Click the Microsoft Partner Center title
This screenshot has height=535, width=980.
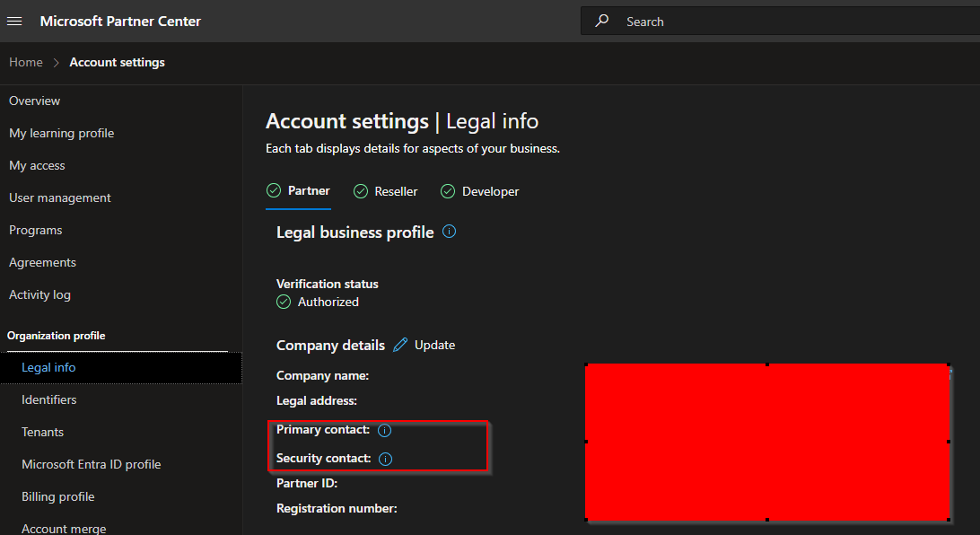point(120,22)
